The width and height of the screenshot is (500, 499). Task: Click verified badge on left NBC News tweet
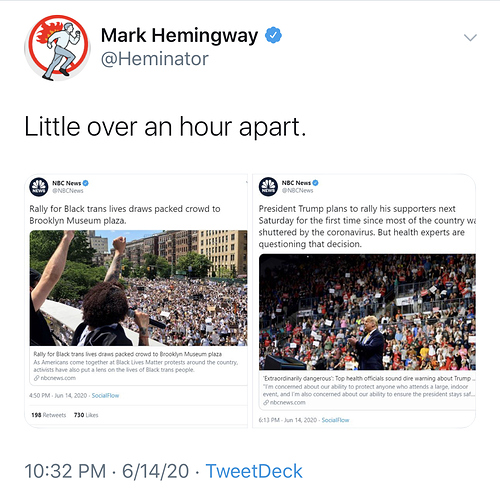[x=86, y=183]
